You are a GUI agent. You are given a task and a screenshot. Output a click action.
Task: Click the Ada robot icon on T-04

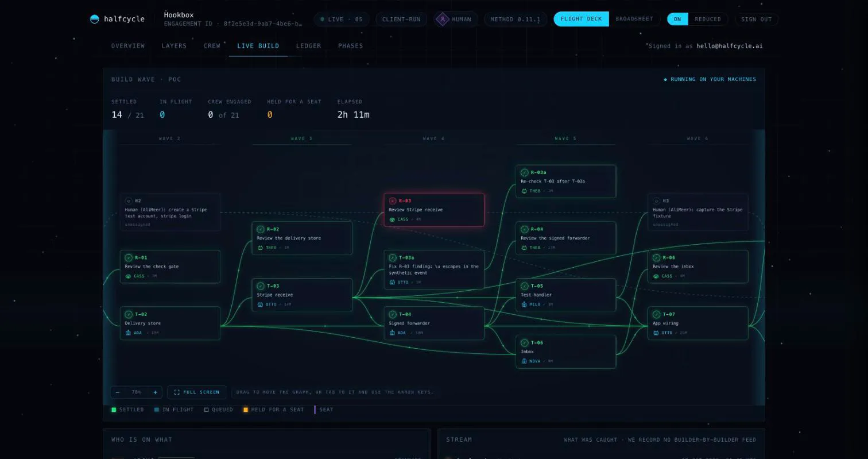tap(392, 333)
